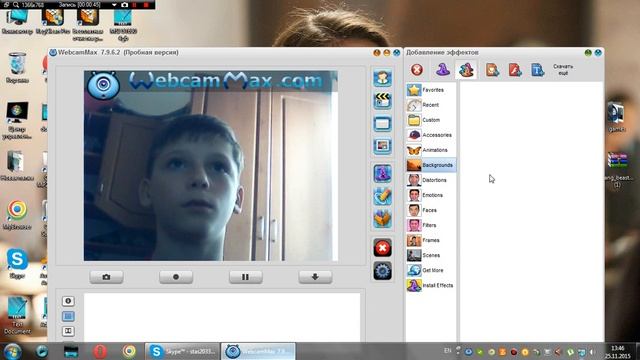Select the Frames effects category
The width and height of the screenshot is (640, 360).
coord(431,240)
